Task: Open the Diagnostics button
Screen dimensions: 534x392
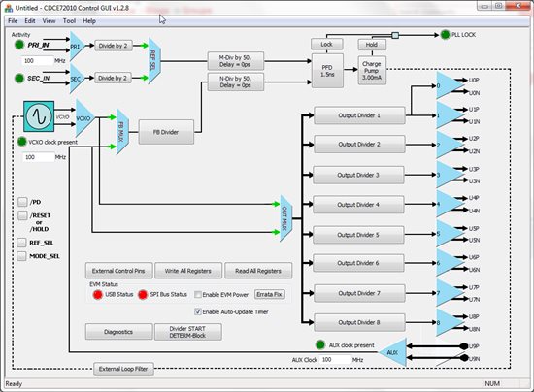Action: pyautogui.click(x=118, y=332)
